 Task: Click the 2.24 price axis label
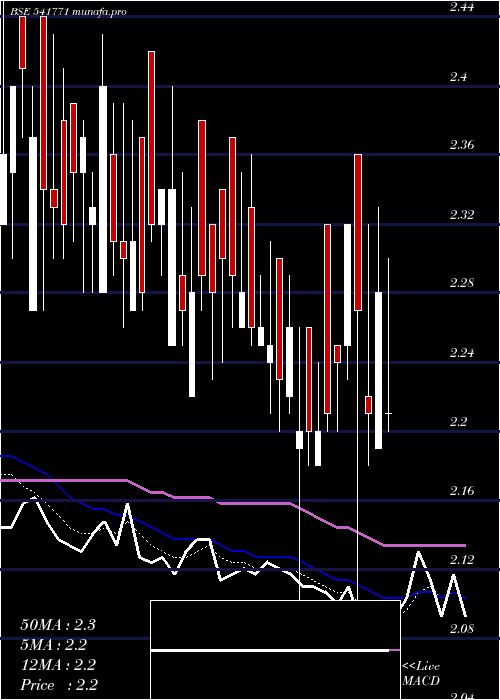[x=462, y=353]
